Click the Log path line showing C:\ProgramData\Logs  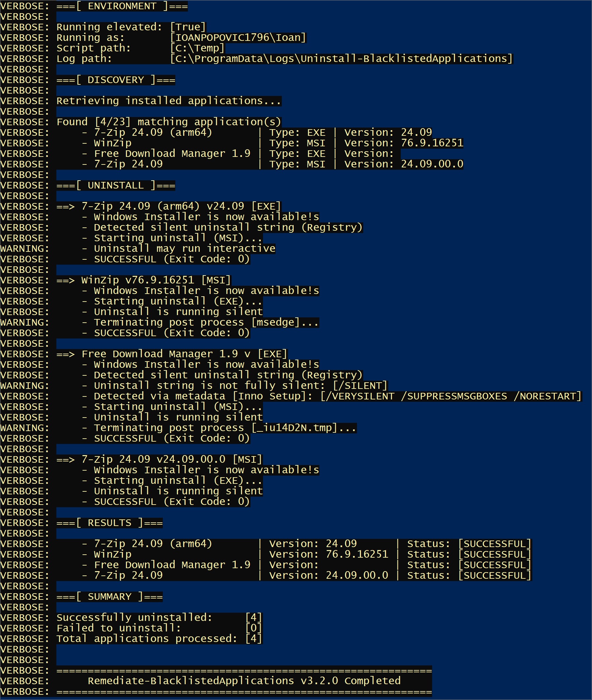coord(285,59)
